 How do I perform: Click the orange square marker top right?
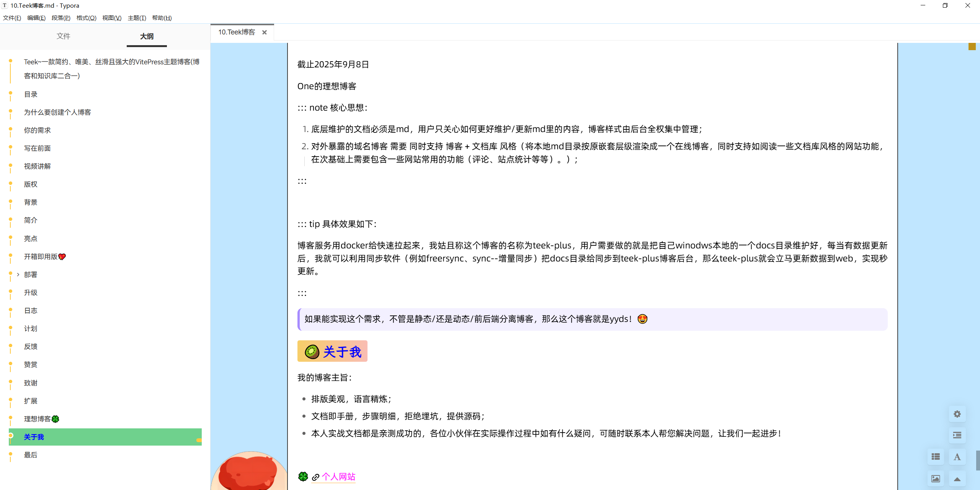pos(972,47)
